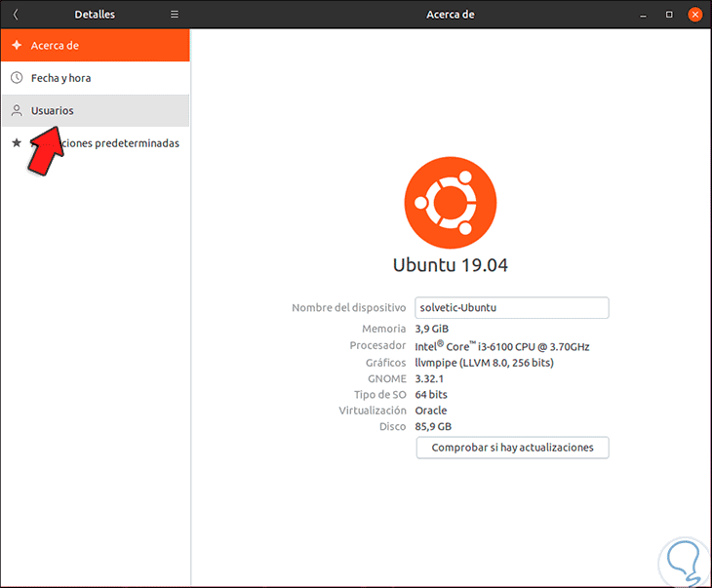Viewport: 712px width, 588px height.
Task: Go back using the header arrow
Action: (16, 15)
